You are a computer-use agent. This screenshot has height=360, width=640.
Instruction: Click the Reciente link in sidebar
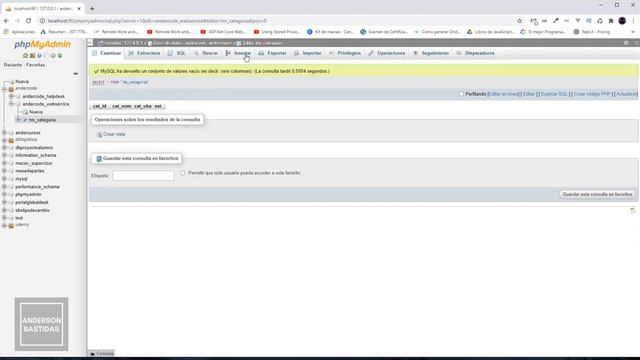click(x=13, y=65)
